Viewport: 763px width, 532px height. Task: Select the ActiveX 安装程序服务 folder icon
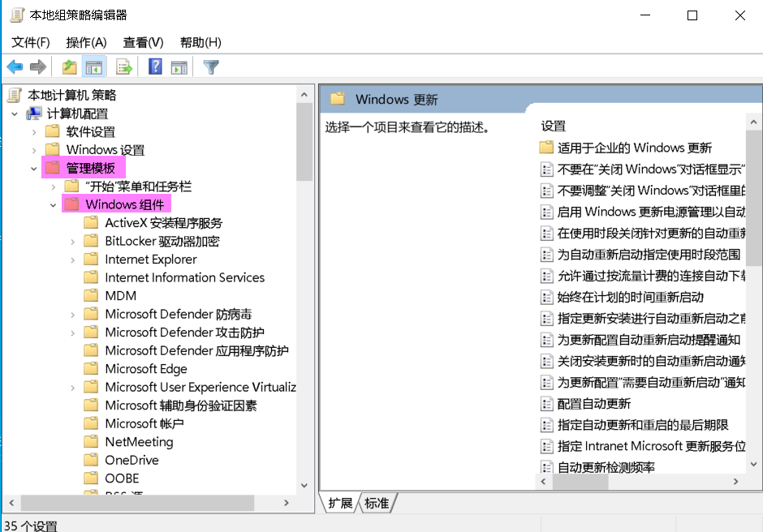tap(91, 223)
